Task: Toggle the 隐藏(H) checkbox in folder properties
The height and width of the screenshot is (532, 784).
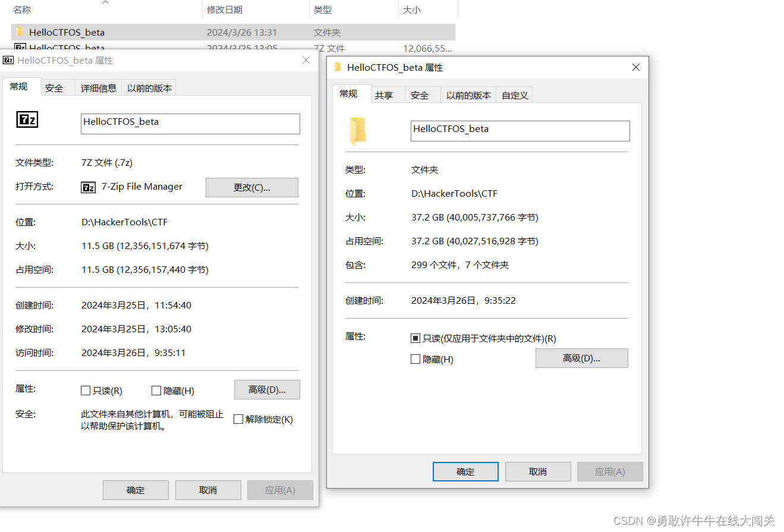Action: (x=415, y=359)
